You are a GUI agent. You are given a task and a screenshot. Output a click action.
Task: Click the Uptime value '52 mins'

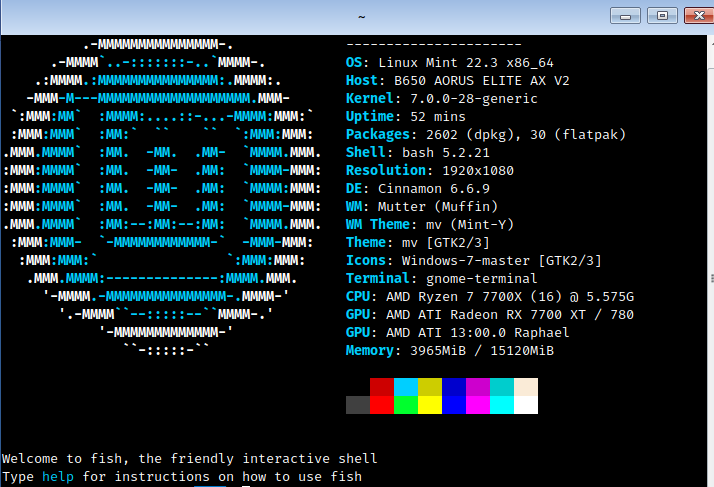[438, 117]
